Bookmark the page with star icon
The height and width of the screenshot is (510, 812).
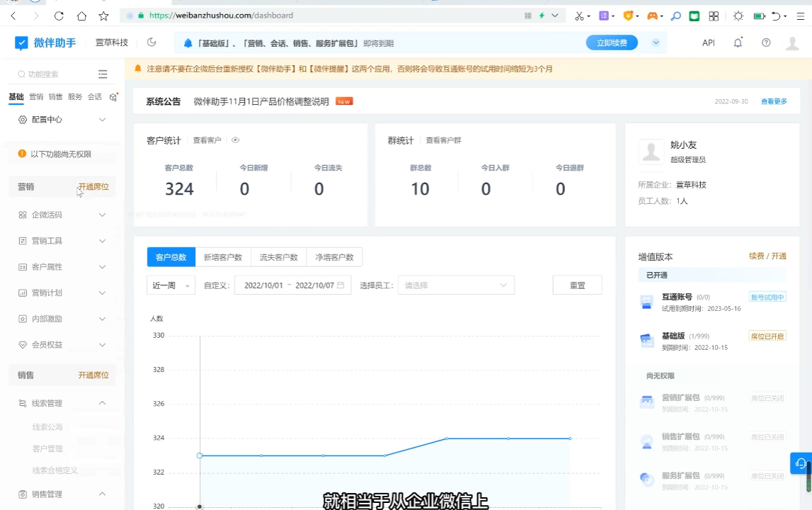pyautogui.click(x=103, y=16)
